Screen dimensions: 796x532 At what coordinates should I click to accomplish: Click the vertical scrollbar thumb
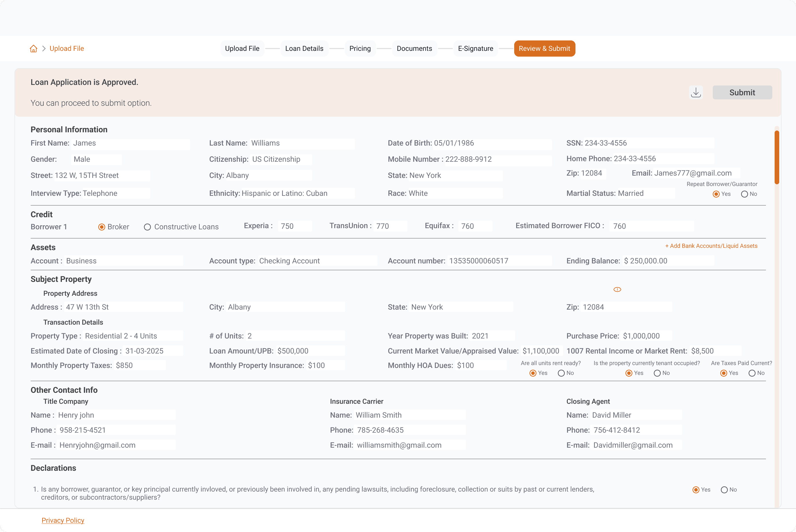[776, 157]
